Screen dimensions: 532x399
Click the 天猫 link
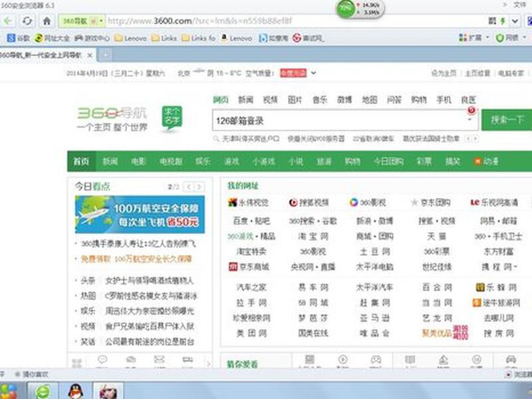(437, 236)
